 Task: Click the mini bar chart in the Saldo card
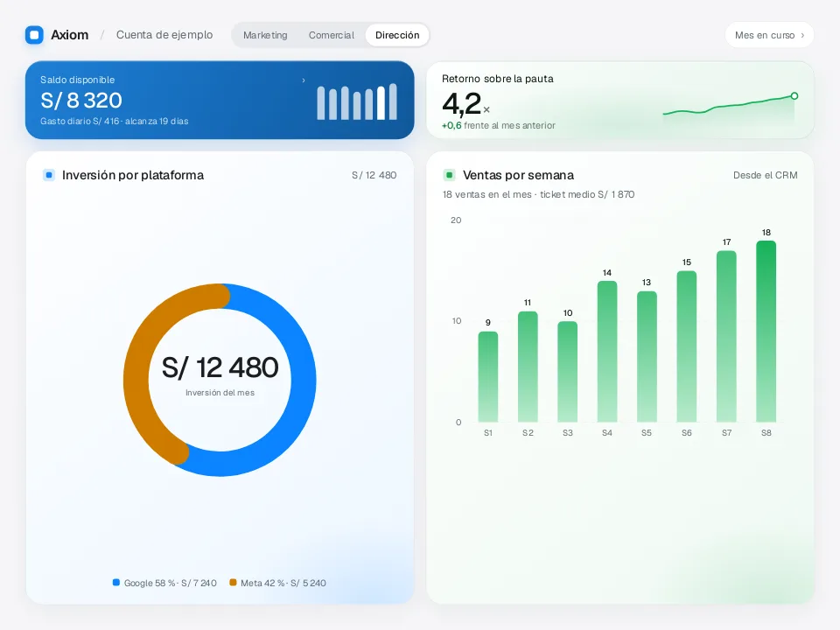357,101
